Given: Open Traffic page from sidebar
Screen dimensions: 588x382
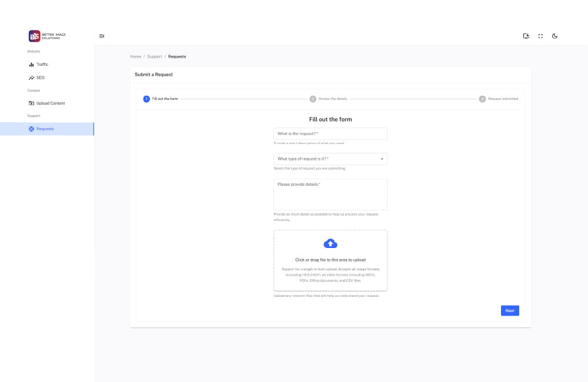Looking at the screenshot, I should [x=42, y=65].
